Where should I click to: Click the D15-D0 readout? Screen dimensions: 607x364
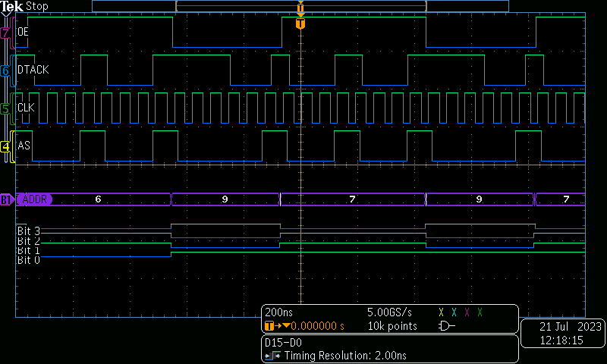(283, 342)
